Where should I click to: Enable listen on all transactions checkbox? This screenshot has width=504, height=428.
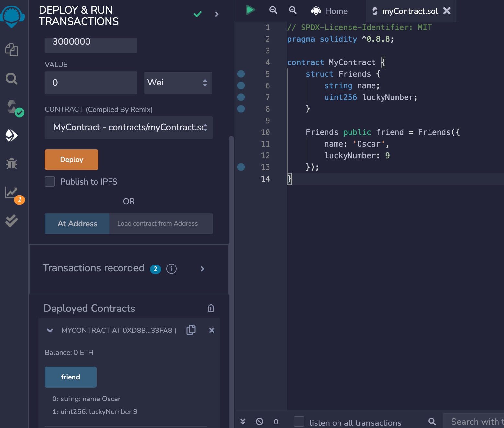[x=299, y=422]
